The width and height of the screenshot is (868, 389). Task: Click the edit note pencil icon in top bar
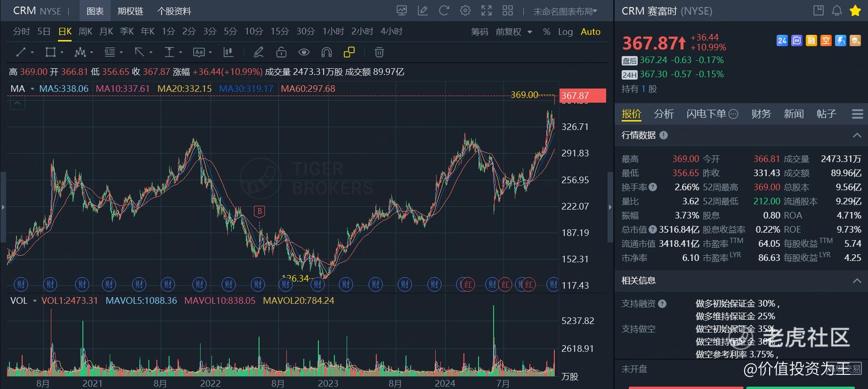(x=423, y=11)
